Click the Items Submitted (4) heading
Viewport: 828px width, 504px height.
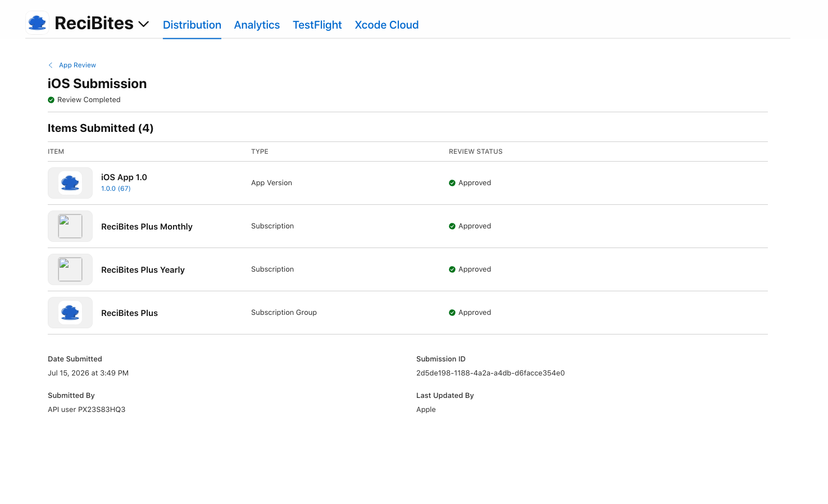(x=101, y=128)
